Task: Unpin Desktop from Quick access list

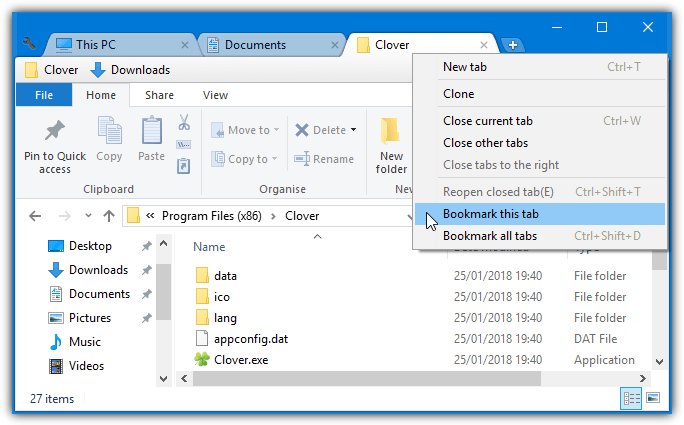Action: [147, 246]
